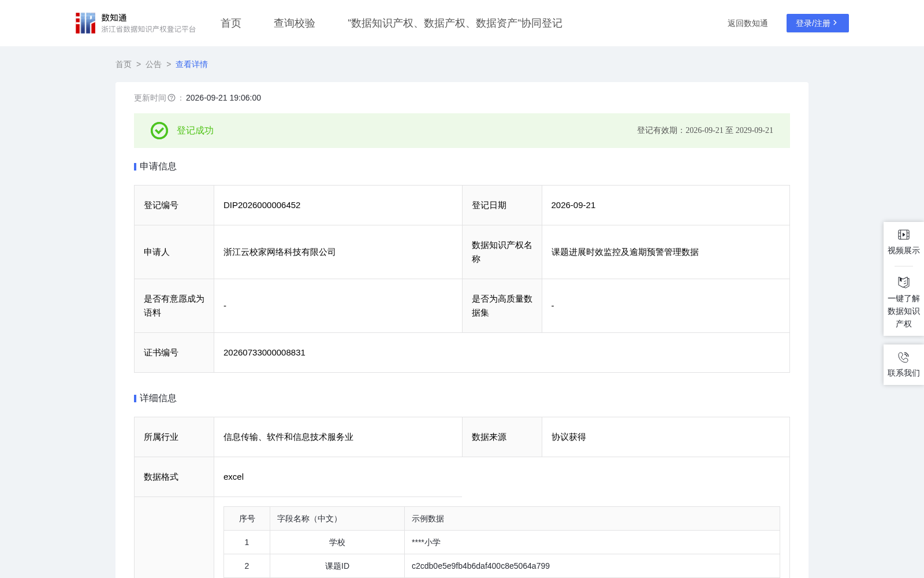Click the 登录/注册 button
Screen dimensions: 924x578
coord(818,23)
